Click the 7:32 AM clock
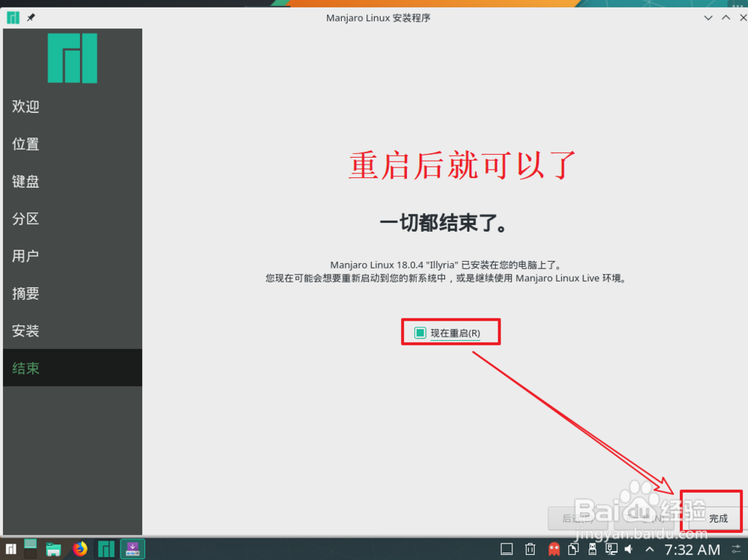748x560 pixels. (x=692, y=550)
